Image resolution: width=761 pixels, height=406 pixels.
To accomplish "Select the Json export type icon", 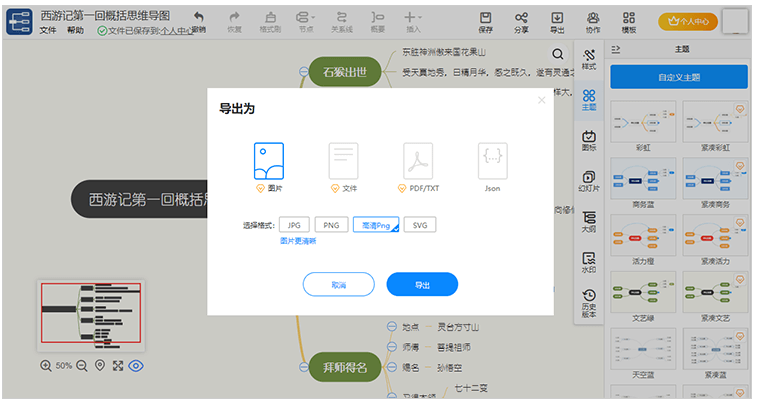I will [x=492, y=160].
